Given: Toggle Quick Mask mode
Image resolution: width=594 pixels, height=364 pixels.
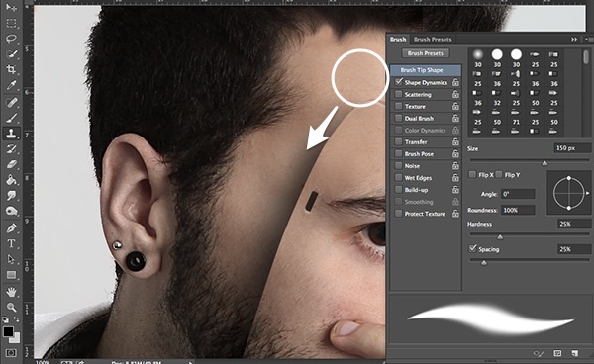Looking at the screenshot, I should click(x=11, y=353).
